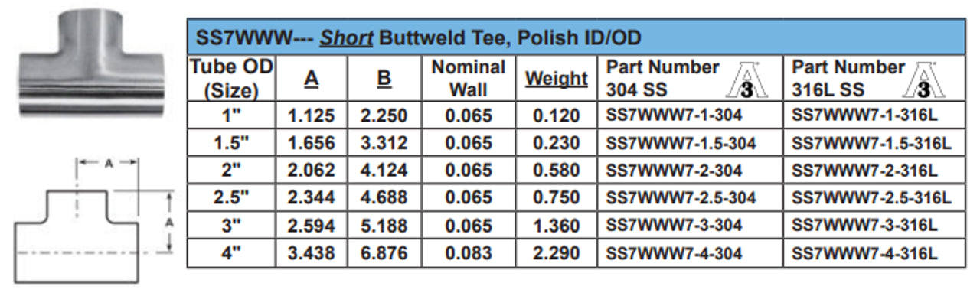Click part number SS7WWW7-3-304
The image size is (980, 296).
pyautogui.click(x=674, y=225)
